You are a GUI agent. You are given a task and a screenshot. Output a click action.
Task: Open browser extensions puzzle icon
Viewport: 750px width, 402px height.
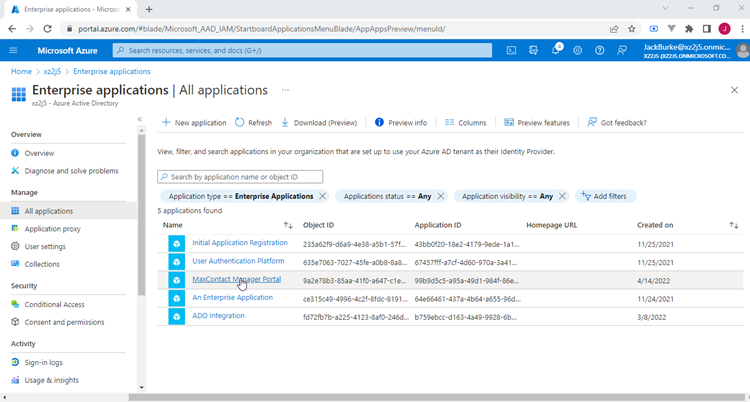689,29
